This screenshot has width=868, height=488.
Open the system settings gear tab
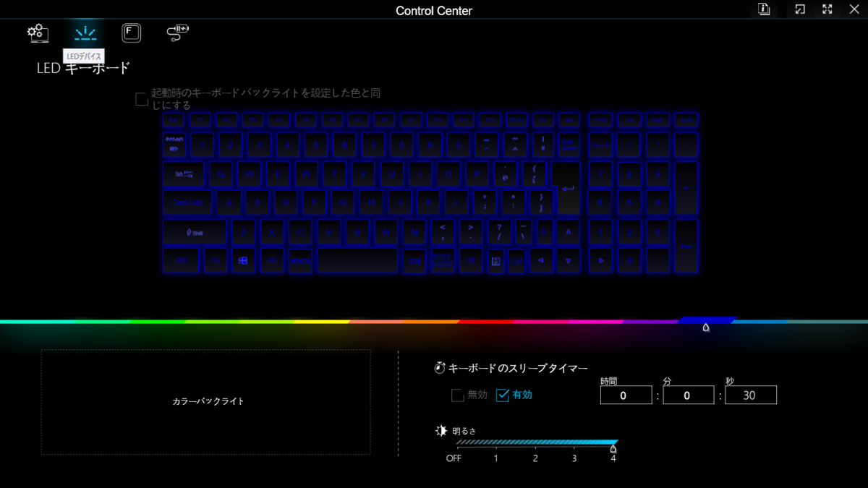point(38,33)
